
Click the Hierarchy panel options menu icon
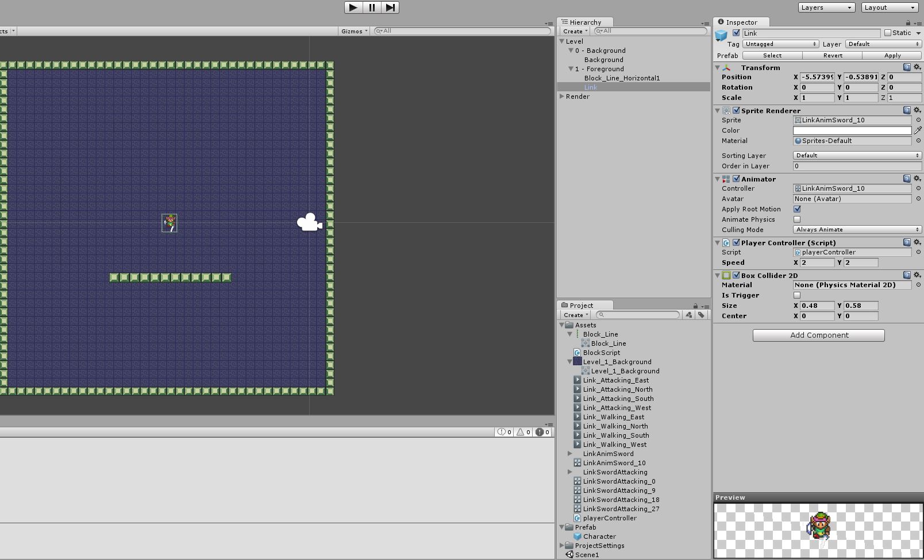704,23
